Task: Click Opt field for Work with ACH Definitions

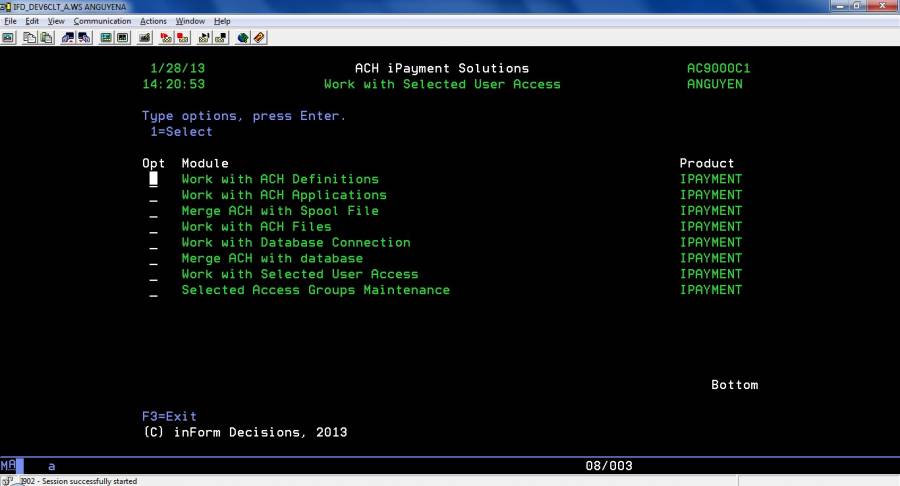Action: tap(153, 180)
